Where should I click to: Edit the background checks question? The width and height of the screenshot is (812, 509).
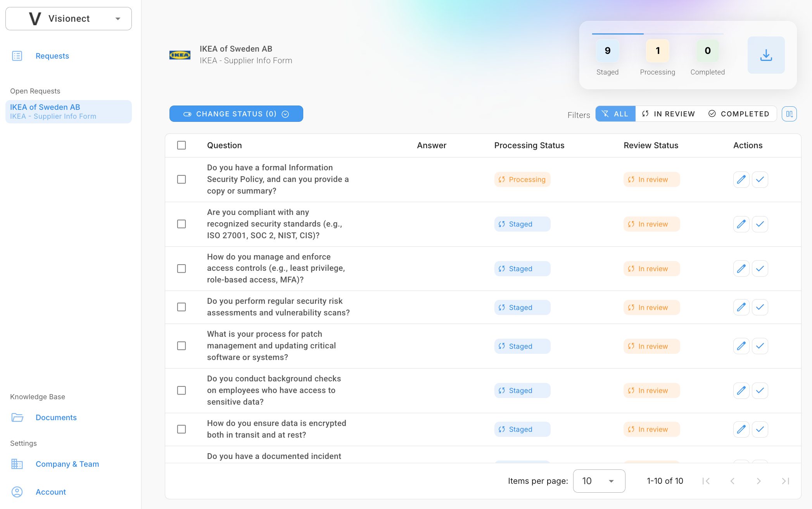(x=741, y=391)
